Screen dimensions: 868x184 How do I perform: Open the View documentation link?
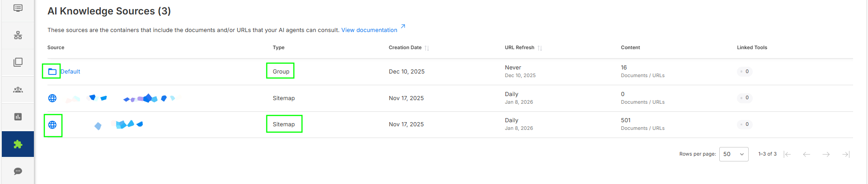point(369,30)
